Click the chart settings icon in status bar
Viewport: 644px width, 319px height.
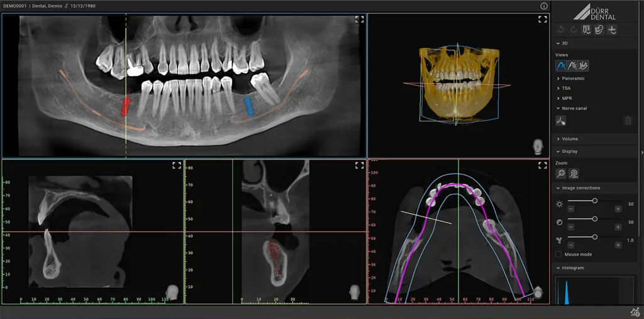(635, 312)
